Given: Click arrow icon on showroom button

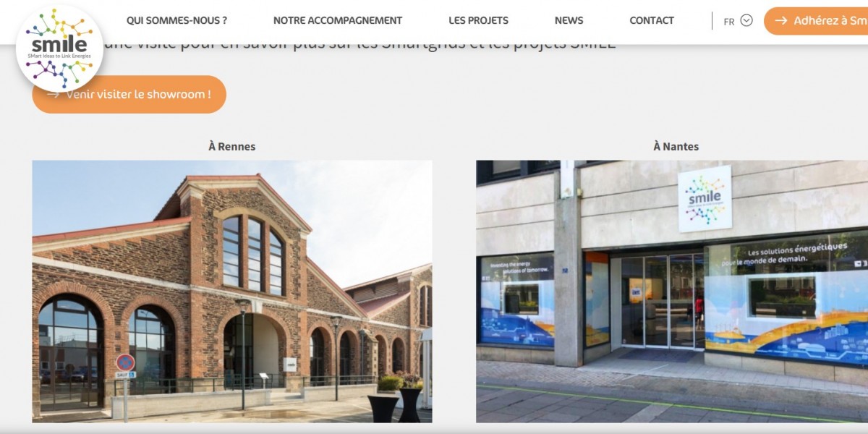Looking at the screenshot, I should [53, 95].
